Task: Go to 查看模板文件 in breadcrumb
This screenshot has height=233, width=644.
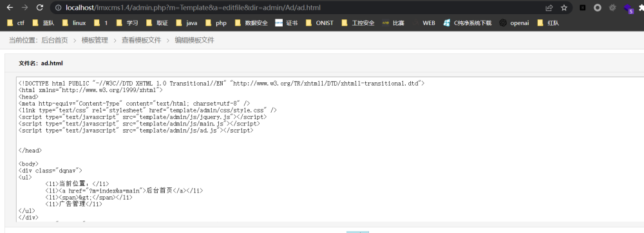Action: (141, 40)
